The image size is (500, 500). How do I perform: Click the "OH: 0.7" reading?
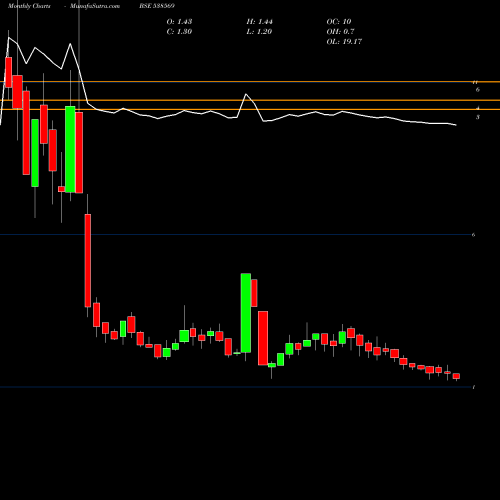[340, 32]
